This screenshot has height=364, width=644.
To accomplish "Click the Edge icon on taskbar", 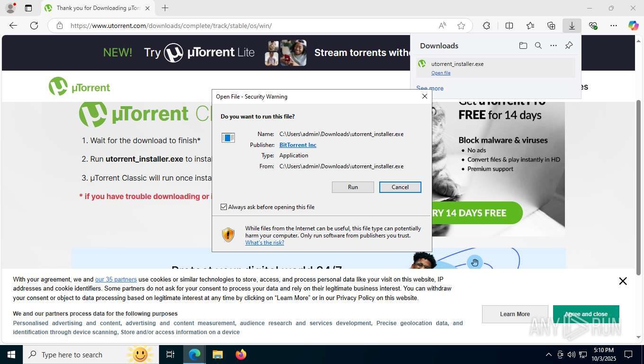I will point(195,355).
